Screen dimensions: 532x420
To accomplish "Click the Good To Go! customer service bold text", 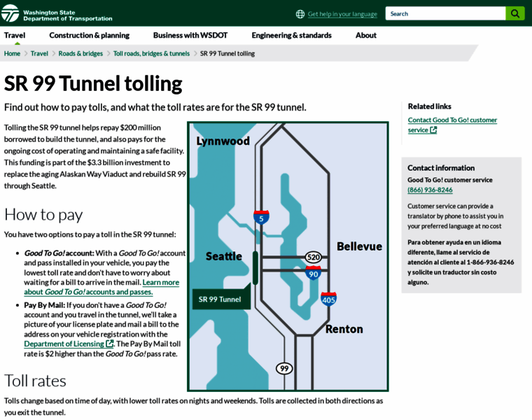I will click(450, 180).
